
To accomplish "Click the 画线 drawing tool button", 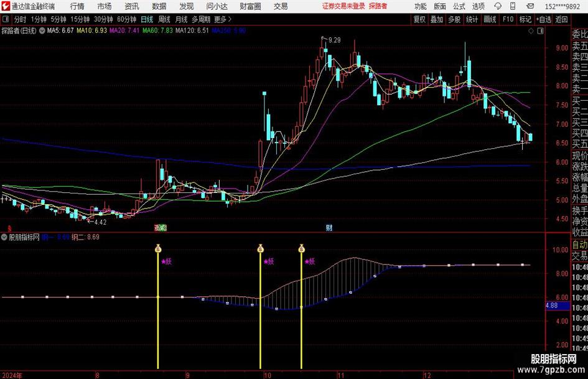I will click(490, 19).
